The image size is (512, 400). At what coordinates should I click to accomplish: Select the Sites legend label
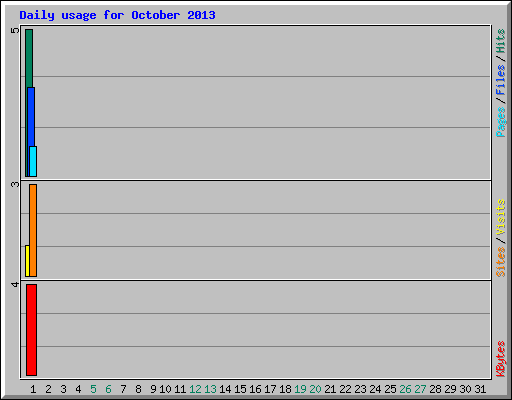(500, 262)
